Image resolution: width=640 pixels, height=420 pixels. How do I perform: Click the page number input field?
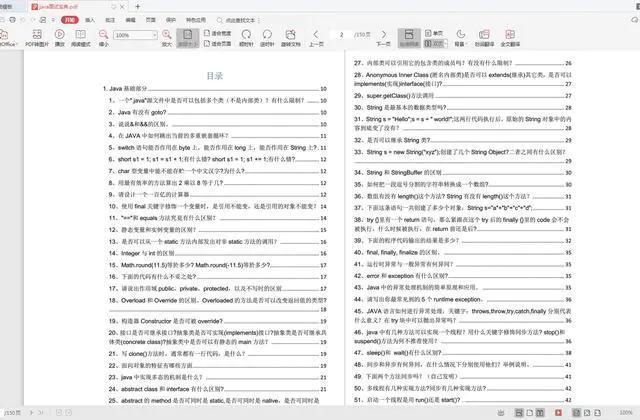[x=341, y=35]
